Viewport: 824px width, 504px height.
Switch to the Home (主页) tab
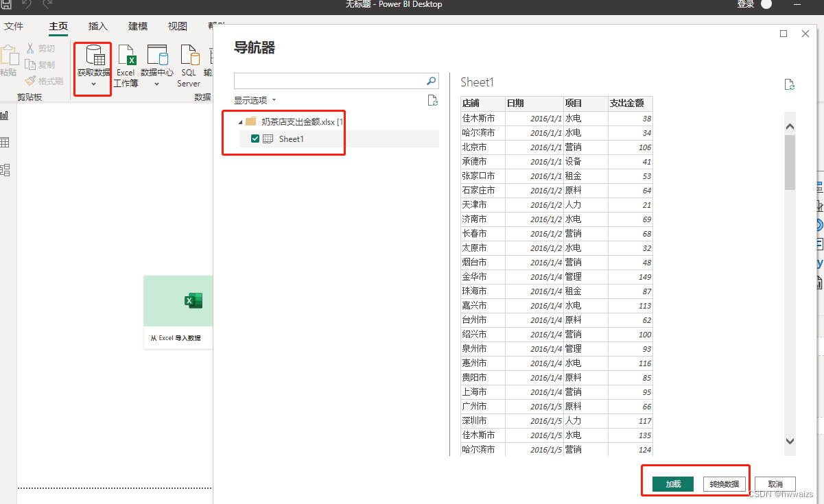click(x=58, y=27)
